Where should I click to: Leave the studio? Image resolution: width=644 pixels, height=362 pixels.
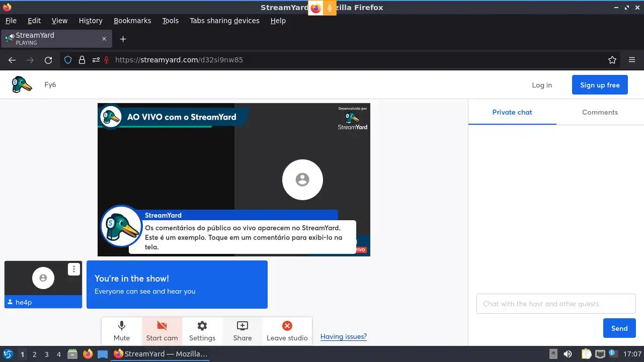pos(287,331)
